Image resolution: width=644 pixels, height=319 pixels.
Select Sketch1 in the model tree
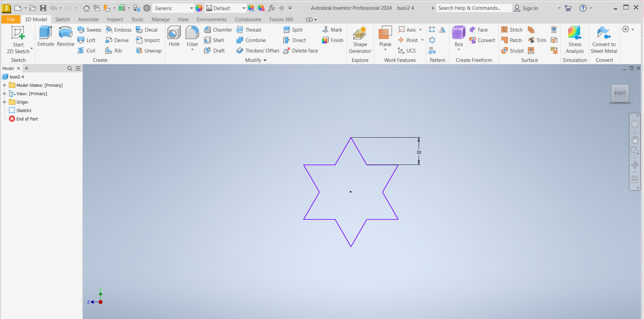point(24,110)
